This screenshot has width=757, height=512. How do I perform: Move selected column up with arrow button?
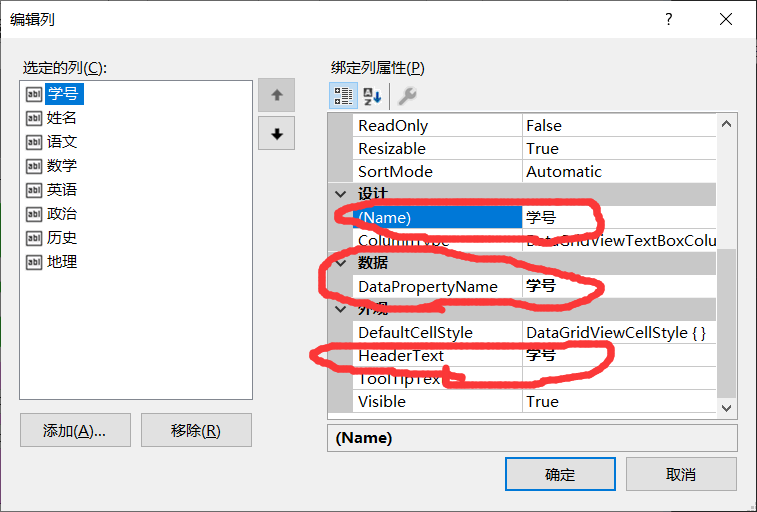(x=277, y=95)
